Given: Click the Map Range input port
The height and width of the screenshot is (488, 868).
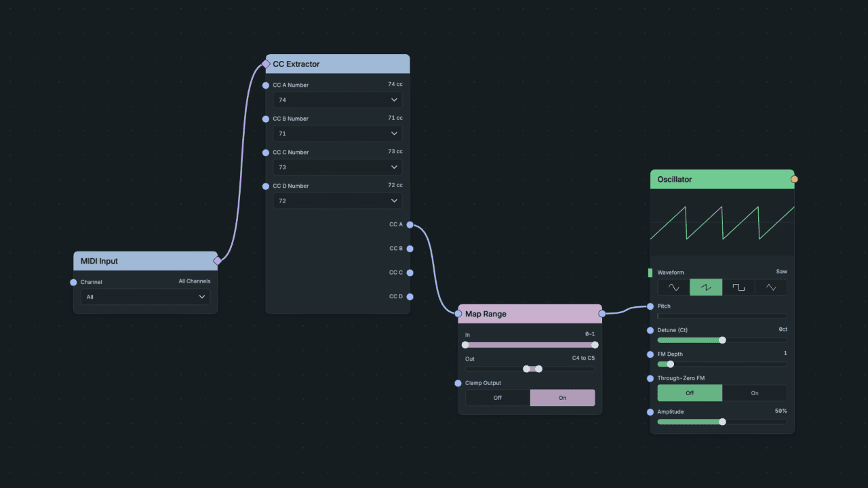Looking at the screenshot, I should 458,314.
